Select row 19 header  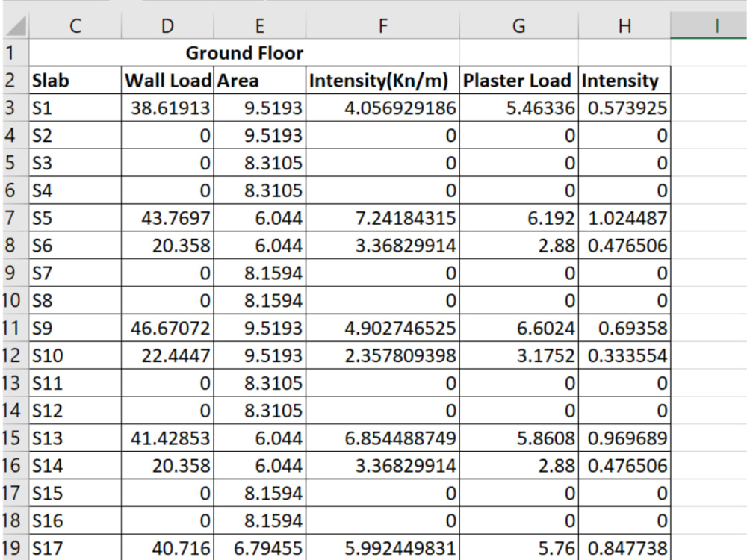pyautogui.click(x=16, y=547)
